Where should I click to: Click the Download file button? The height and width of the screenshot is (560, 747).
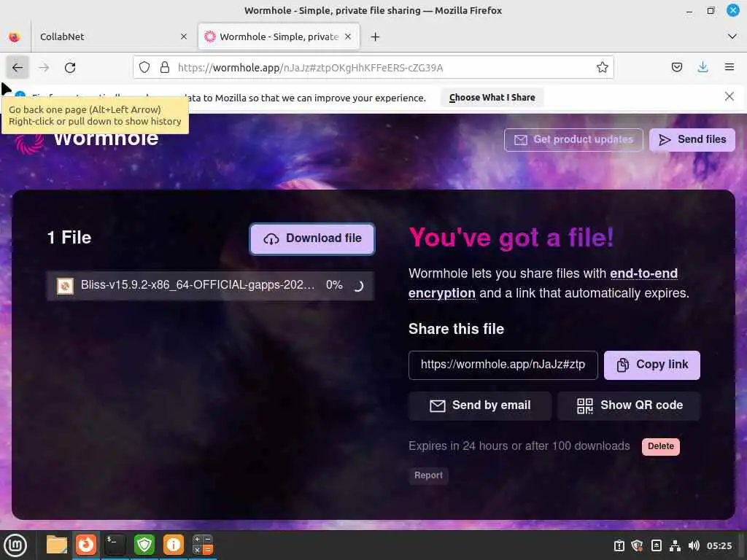pos(312,238)
